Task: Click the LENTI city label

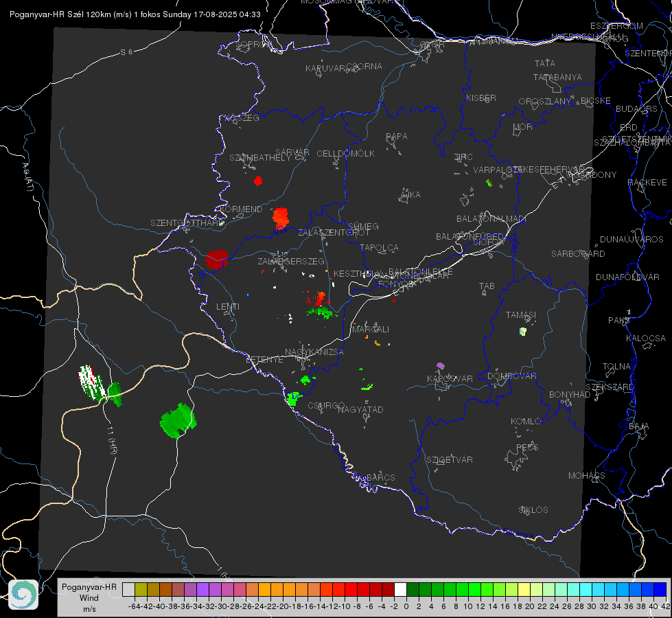Action: (228, 307)
